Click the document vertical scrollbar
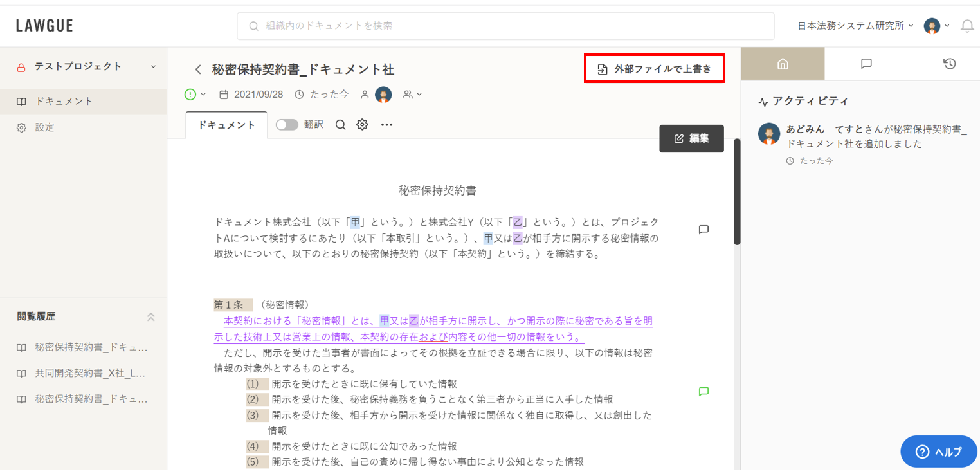This screenshot has height=476, width=980. coord(737,193)
